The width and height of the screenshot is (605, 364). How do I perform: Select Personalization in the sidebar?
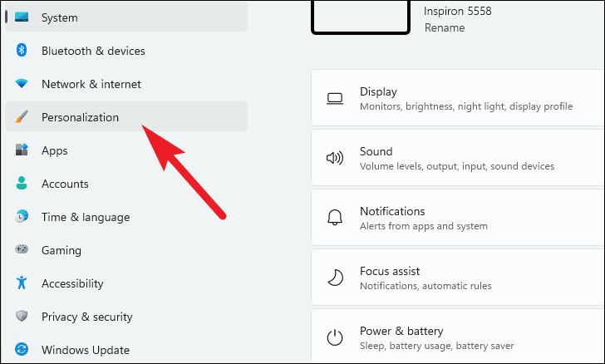[80, 117]
